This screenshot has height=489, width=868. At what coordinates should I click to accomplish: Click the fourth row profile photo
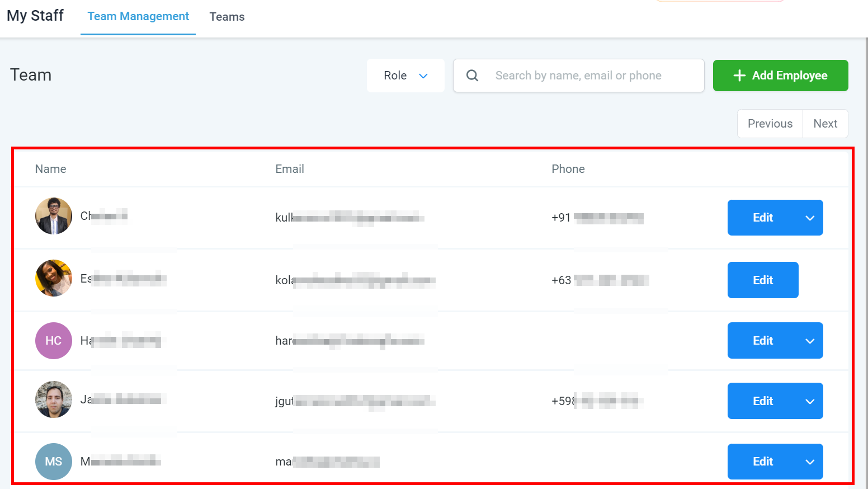54,399
